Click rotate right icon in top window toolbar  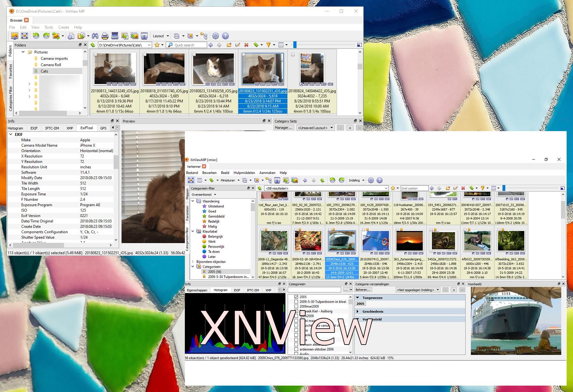point(46,36)
